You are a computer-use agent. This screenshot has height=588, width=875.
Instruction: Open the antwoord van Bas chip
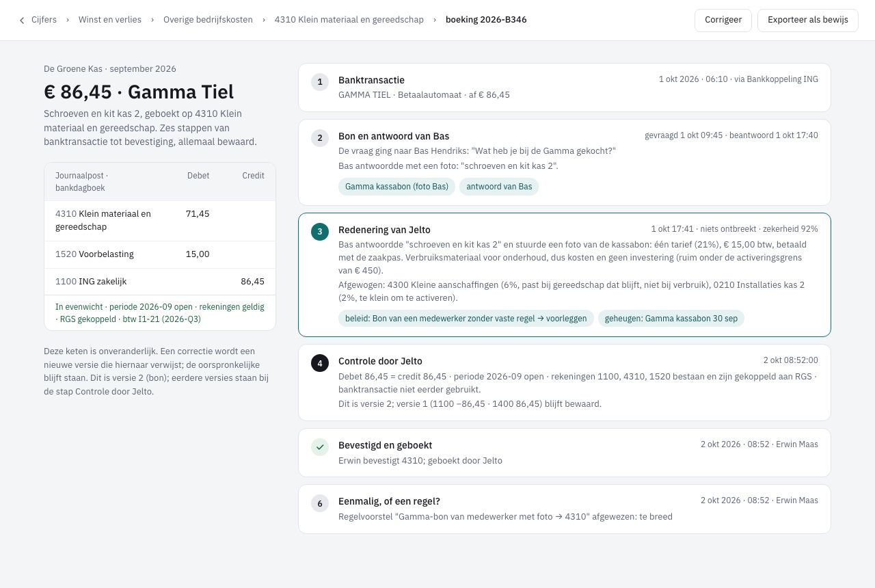tap(499, 187)
